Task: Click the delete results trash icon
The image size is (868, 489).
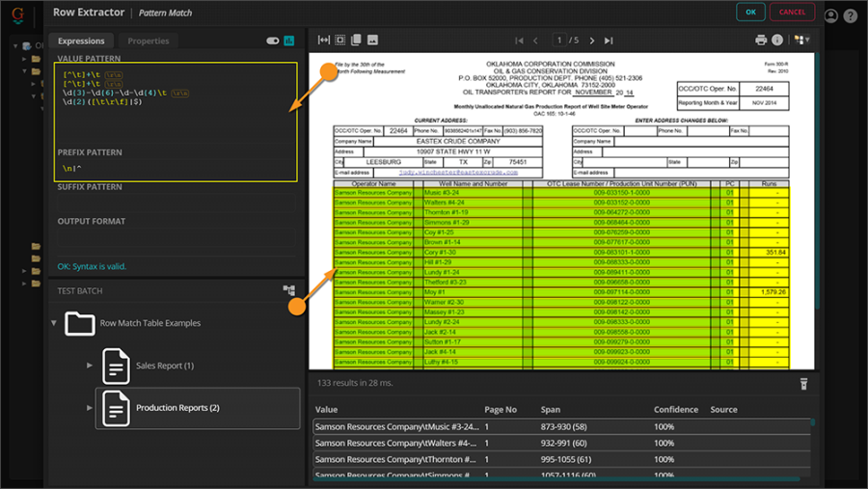Action: click(802, 384)
